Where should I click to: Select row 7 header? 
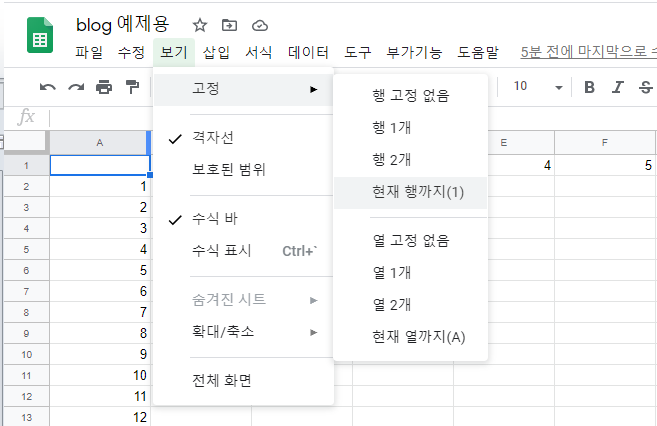(26, 291)
